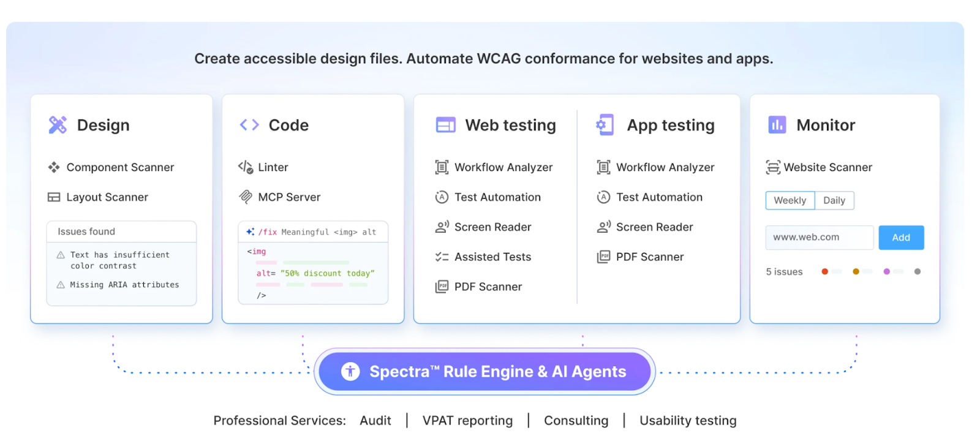Viewport: 980px width, 441px height.
Task: Click the Linter label
Action: (273, 167)
